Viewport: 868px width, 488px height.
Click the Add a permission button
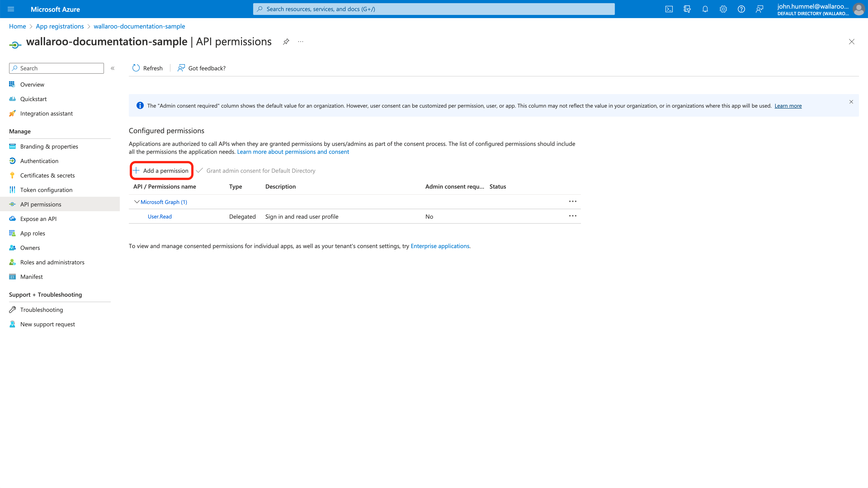(161, 171)
